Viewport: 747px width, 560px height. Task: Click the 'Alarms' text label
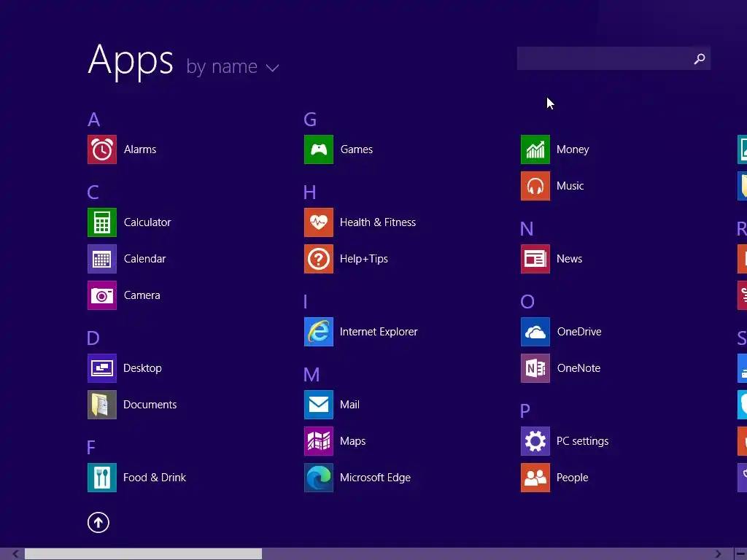(140, 149)
